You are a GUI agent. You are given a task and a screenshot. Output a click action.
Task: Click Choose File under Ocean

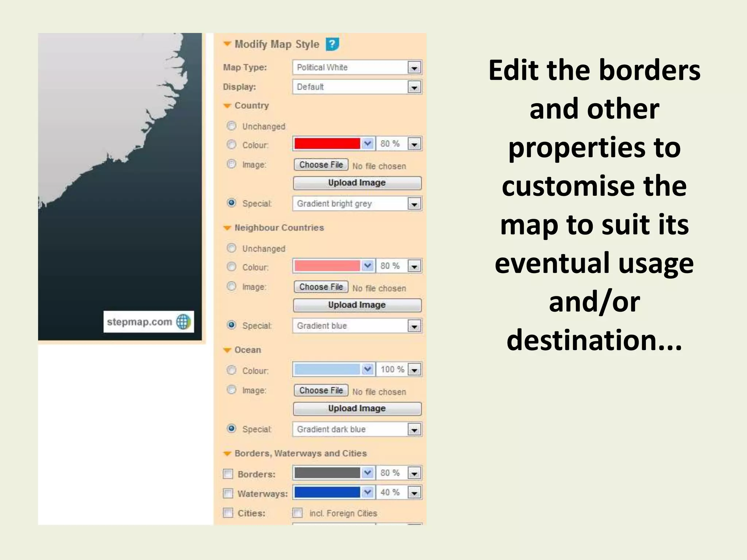pyautogui.click(x=321, y=390)
